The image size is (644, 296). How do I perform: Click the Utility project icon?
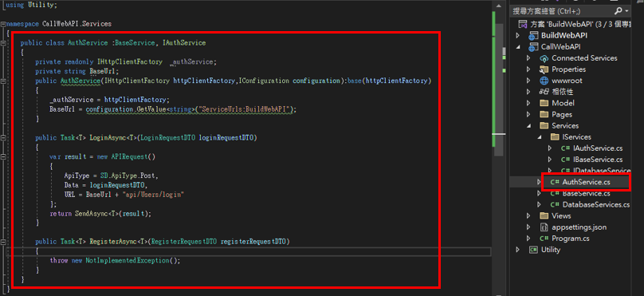click(533, 250)
